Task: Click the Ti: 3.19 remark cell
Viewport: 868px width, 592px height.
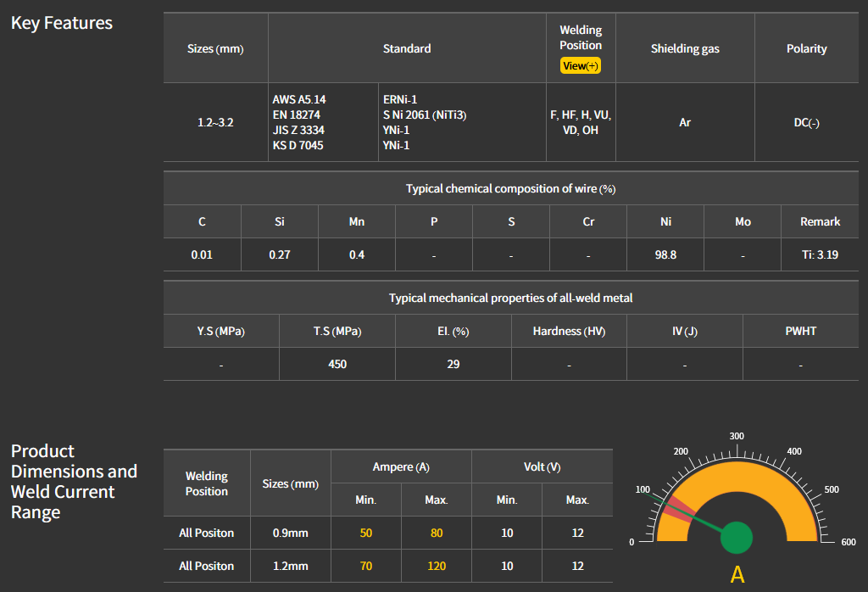Action: point(820,254)
